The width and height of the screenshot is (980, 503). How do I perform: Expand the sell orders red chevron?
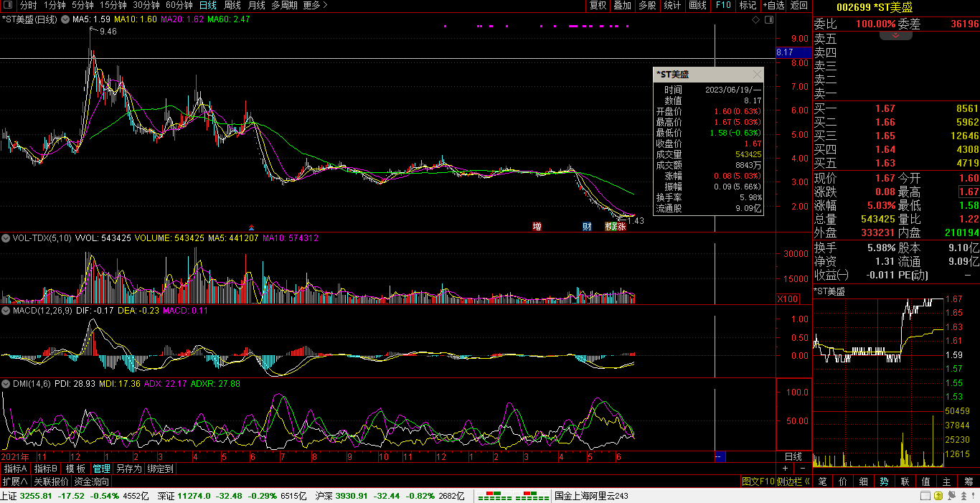(895, 34)
